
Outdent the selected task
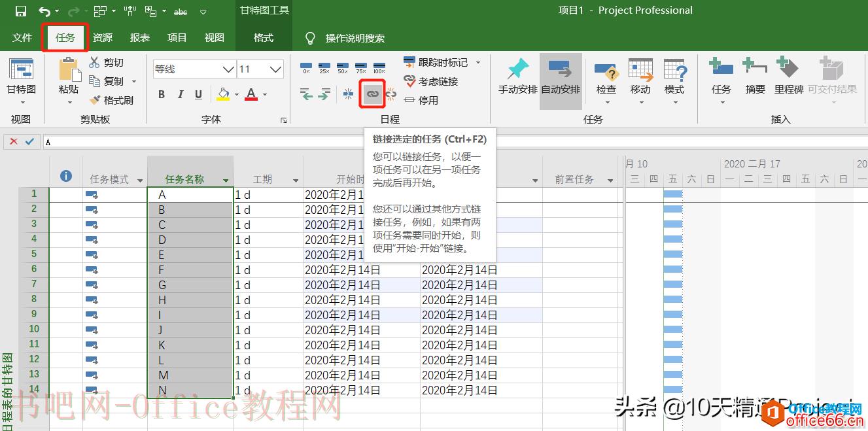click(306, 95)
